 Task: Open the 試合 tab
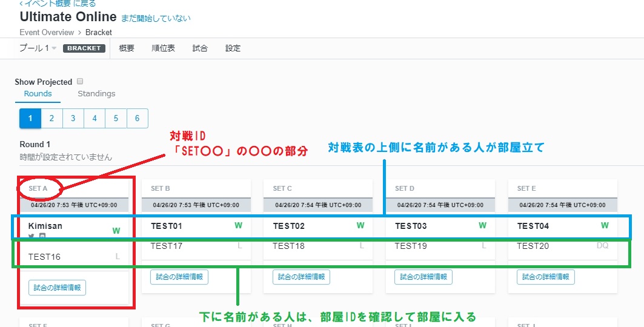[x=200, y=48]
